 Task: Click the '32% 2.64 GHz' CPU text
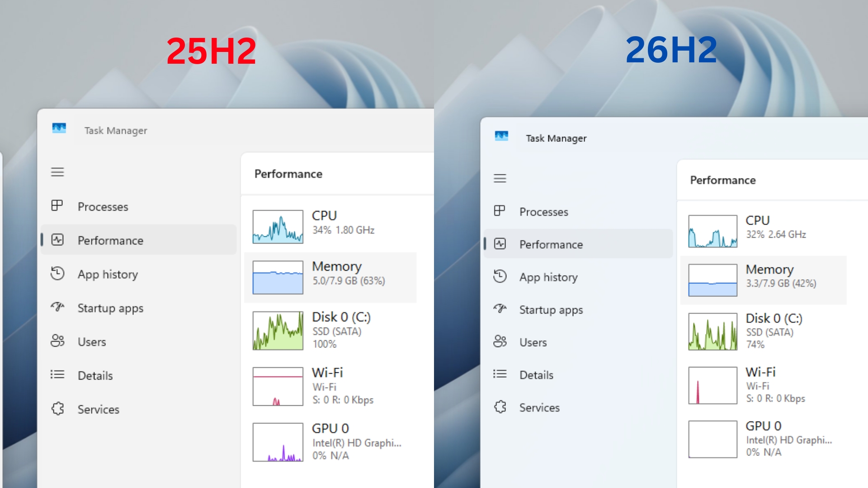pos(776,235)
